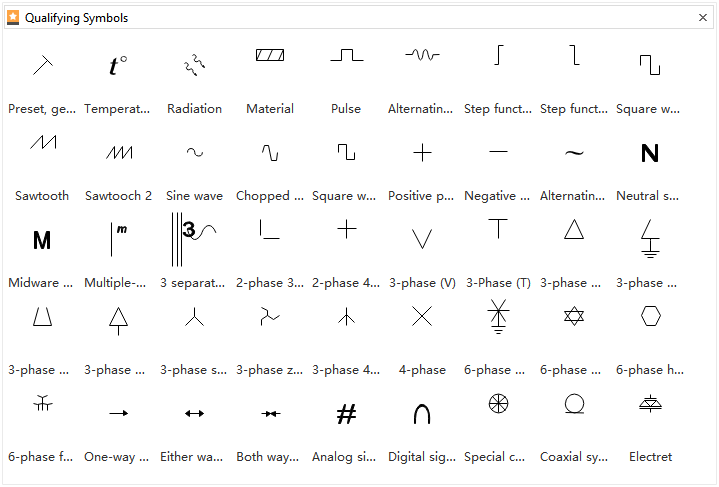The height and width of the screenshot is (487, 719).
Task: Close the Qualifying Symbols panel
Action: (702, 17)
